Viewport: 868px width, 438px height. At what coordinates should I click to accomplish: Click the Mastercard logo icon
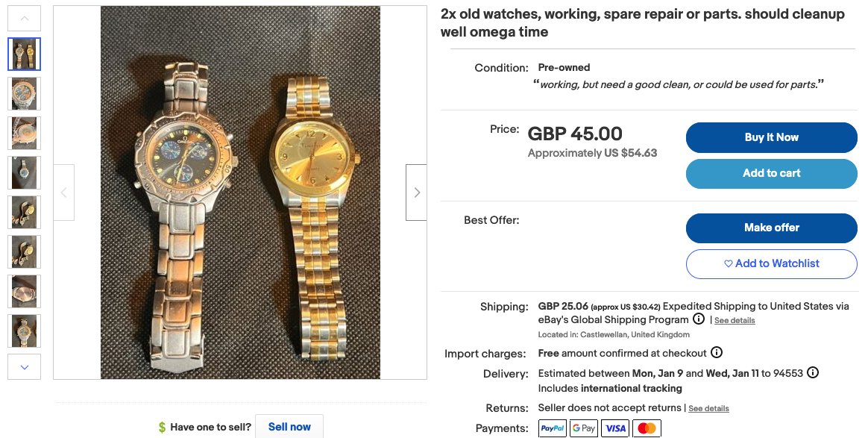point(647,428)
